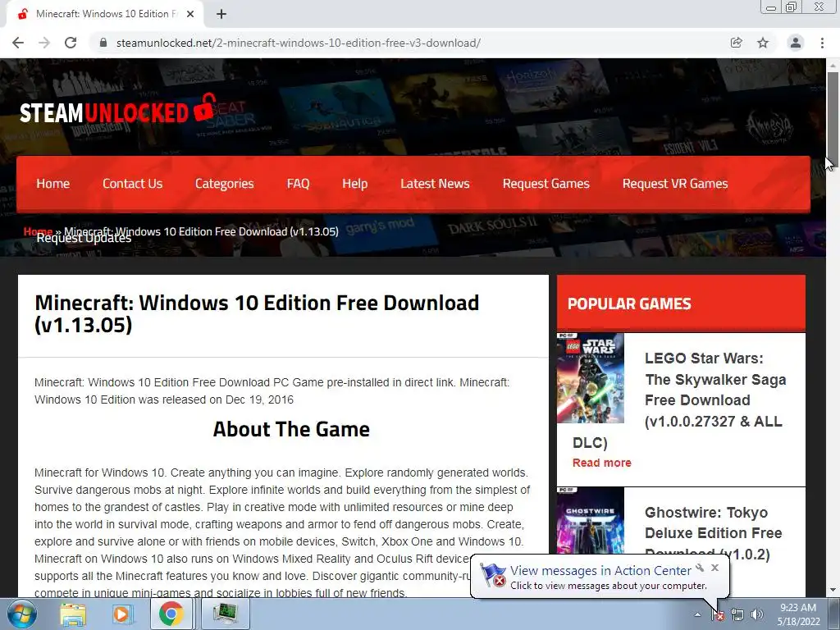Screen dimensions: 840x630
Task: Click the scrollbar down arrow
Action: coord(833,591)
